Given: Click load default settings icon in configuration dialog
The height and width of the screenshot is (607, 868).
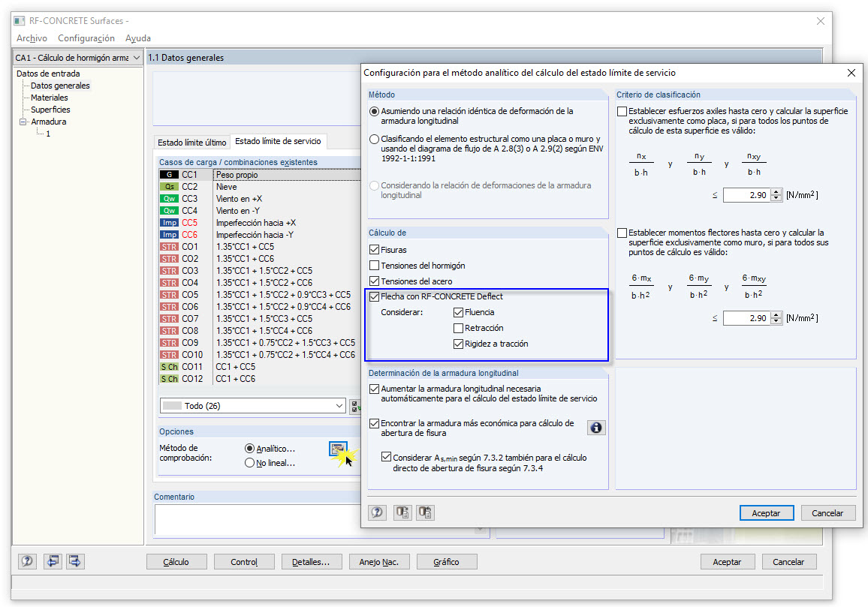Looking at the screenshot, I should (402, 512).
